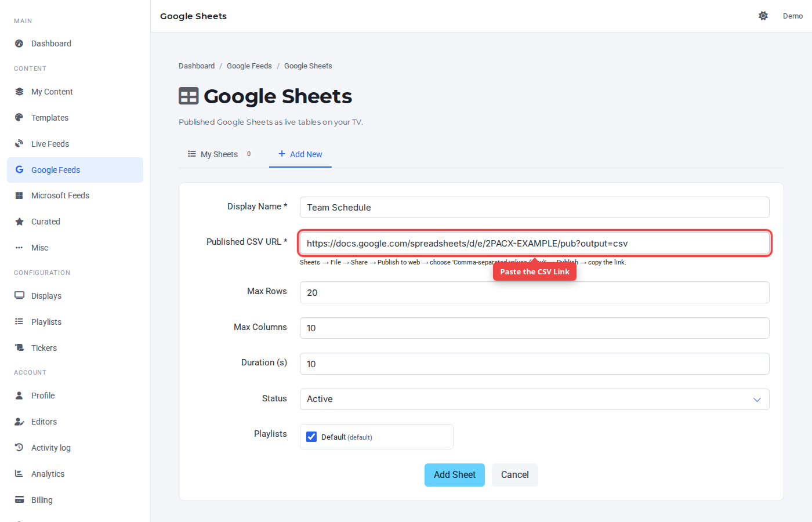The height and width of the screenshot is (522, 812).
Task: Click the Live Feeds satellite icon
Action: (x=19, y=144)
